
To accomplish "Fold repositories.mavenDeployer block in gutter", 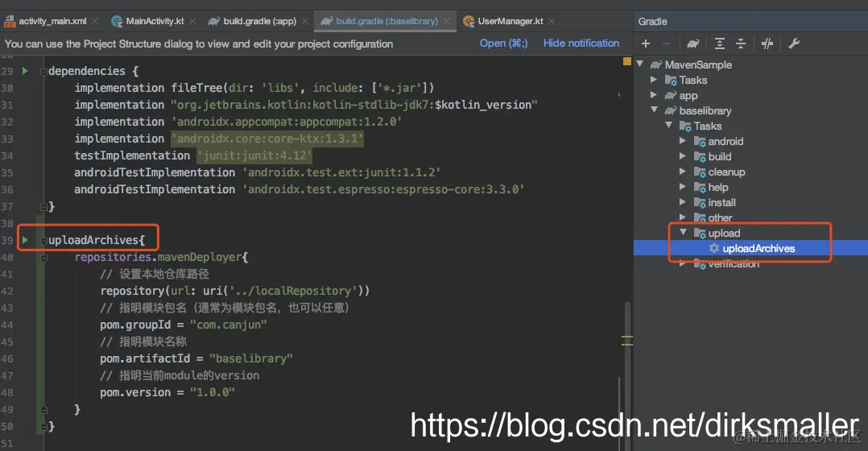I will (43, 258).
